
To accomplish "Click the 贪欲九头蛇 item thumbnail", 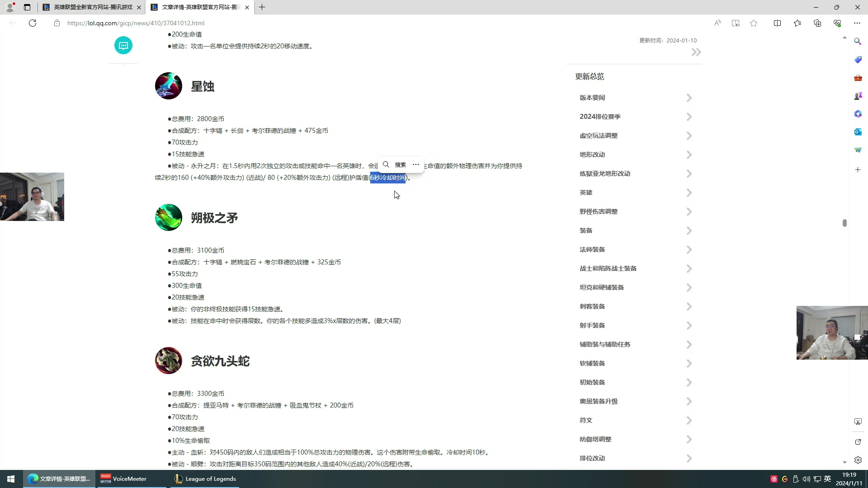I will [x=168, y=361].
